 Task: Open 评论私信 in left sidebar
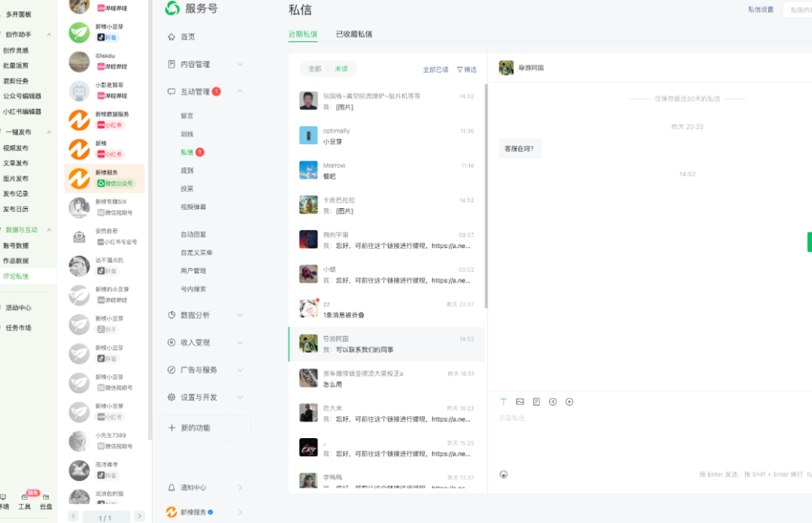click(16, 277)
